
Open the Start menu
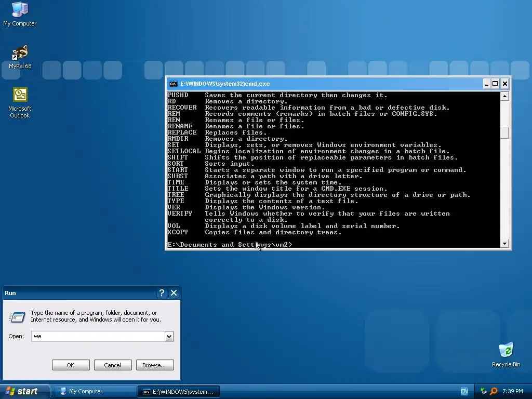tap(24, 391)
